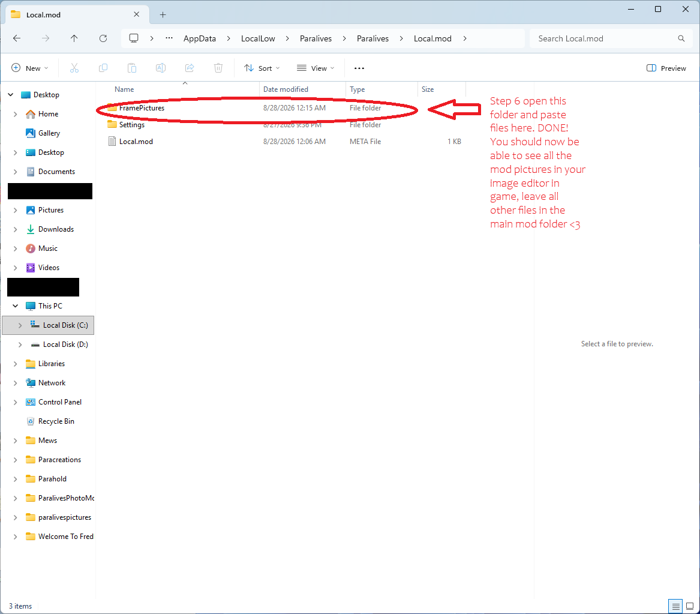This screenshot has width=700, height=614.
Task: Switch to large thumbnails view icon
Action: click(690, 606)
